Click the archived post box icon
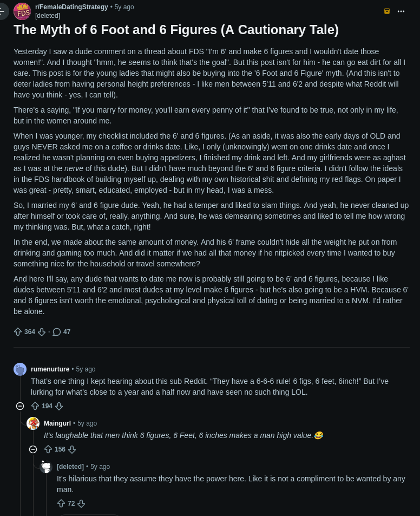Image resolution: width=420 pixels, height=516 pixels. (387, 11)
